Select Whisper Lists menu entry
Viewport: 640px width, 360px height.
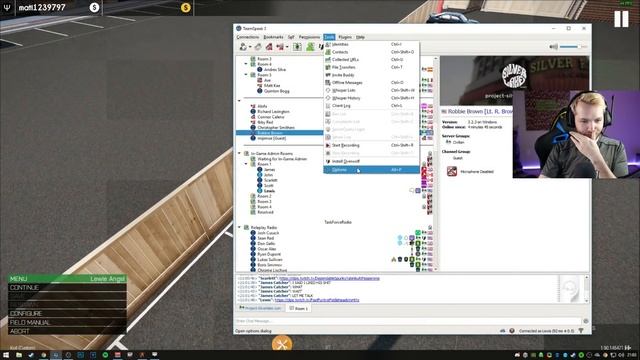(x=371, y=90)
